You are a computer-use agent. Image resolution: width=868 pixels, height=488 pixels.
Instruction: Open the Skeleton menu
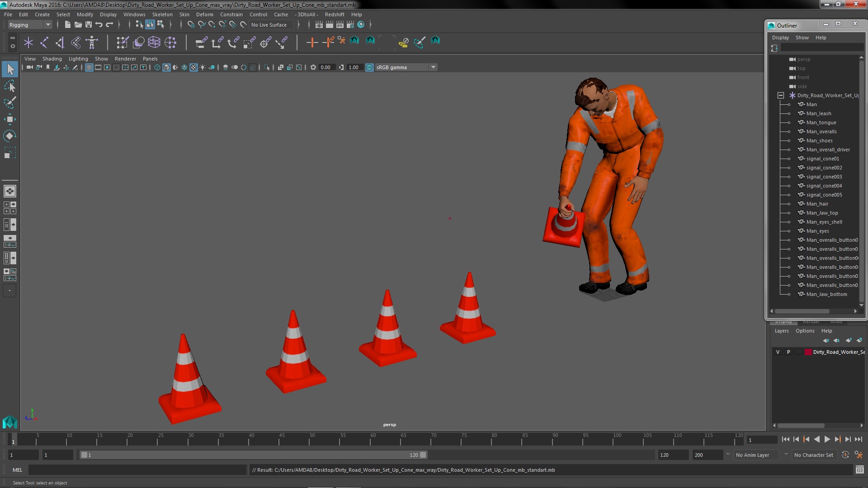162,14
